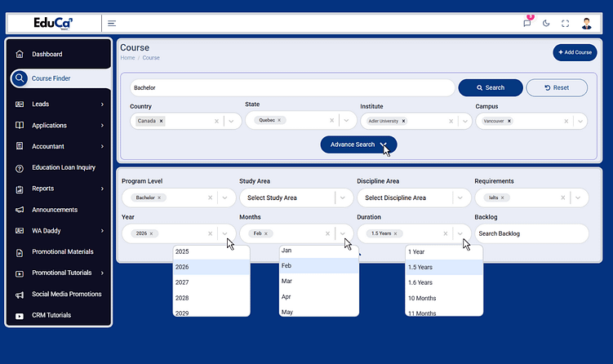The height and width of the screenshot is (364, 613).
Task: Remove the Quebec state tag
Action: (279, 120)
